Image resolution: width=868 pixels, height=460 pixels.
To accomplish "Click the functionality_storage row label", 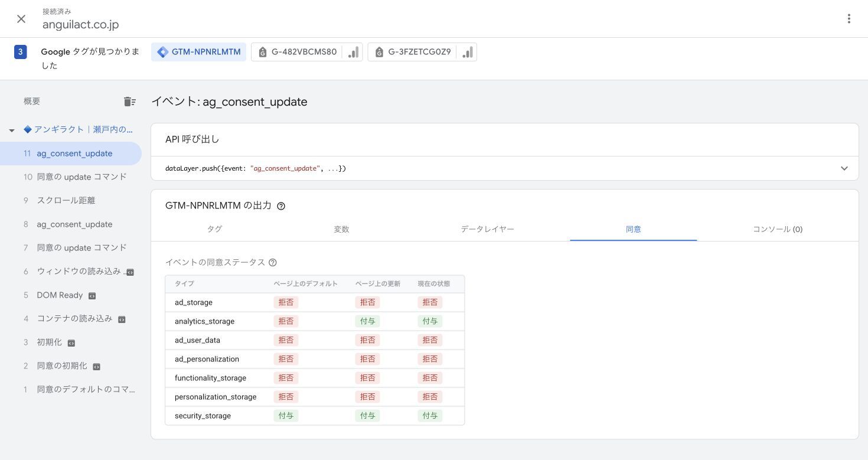I will [x=210, y=378].
